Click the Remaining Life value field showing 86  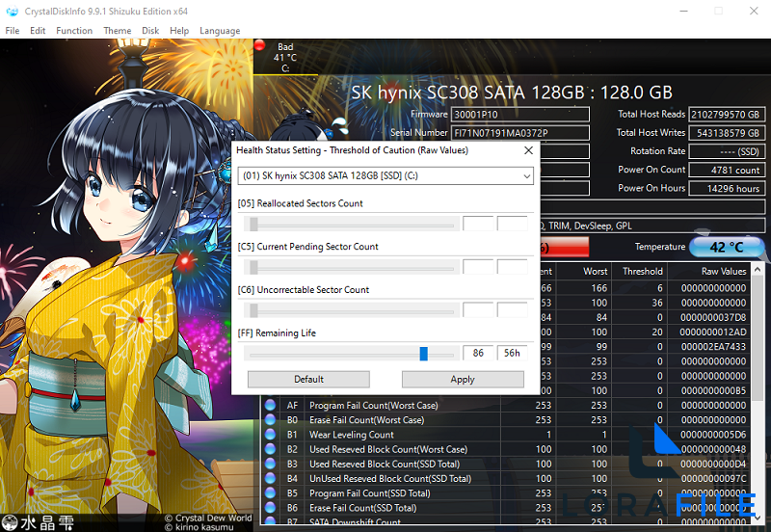[x=478, y=353]
